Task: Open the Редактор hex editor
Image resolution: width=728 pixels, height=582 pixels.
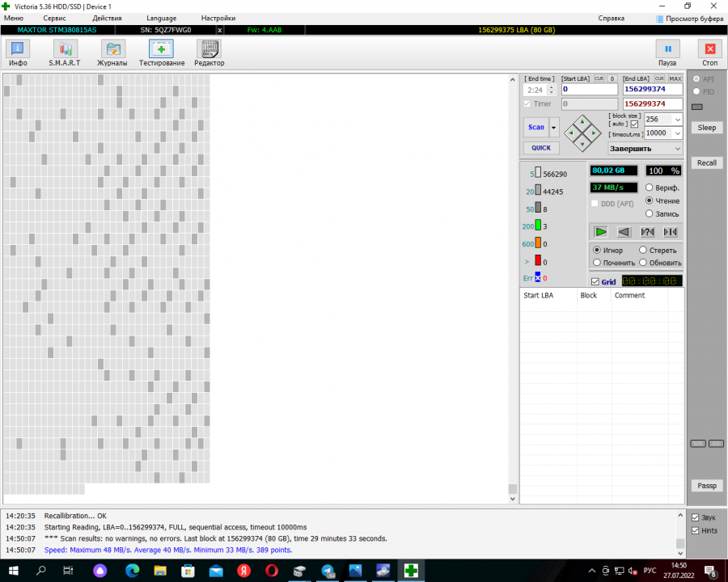Action: tap(209, 53)
